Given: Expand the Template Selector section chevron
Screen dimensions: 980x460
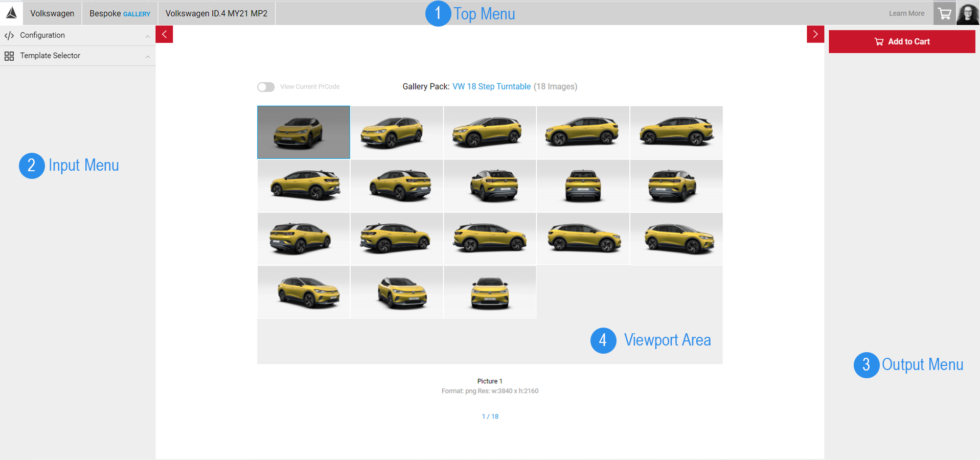Looking at the screenshot, I should [148, 56].
